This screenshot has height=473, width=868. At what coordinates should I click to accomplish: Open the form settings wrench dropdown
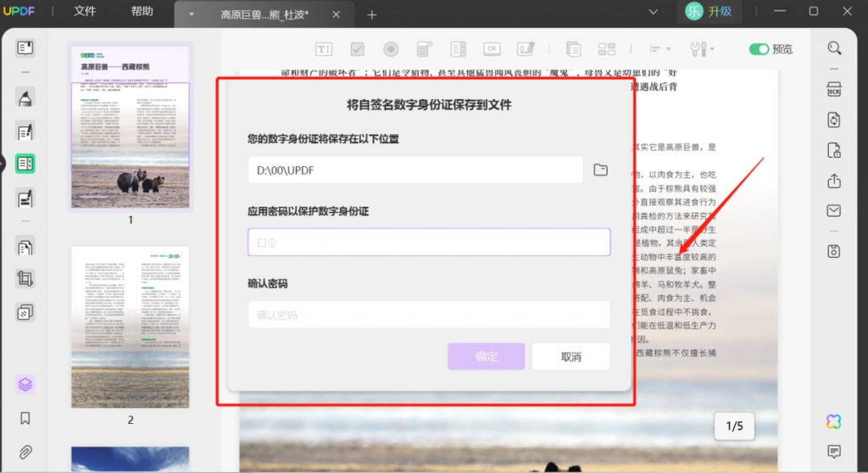(702, 49)
